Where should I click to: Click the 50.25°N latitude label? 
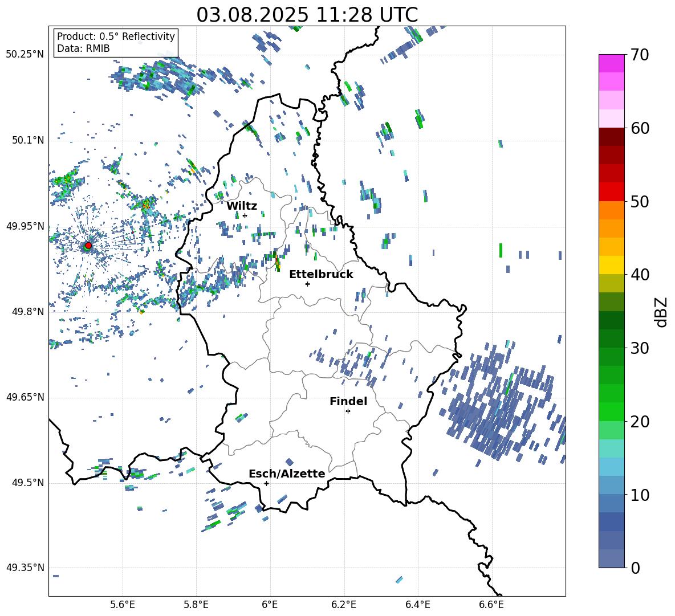click(x=25, y=55)
